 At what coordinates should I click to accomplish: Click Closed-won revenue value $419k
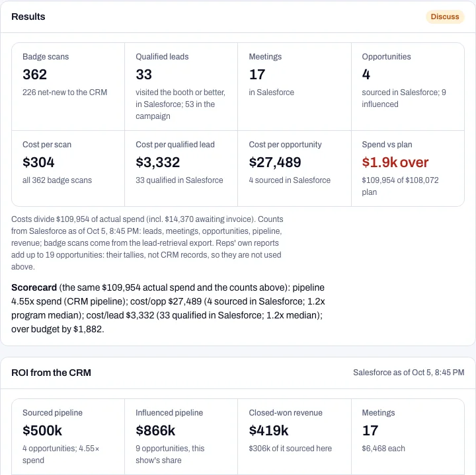coord(268,431)
